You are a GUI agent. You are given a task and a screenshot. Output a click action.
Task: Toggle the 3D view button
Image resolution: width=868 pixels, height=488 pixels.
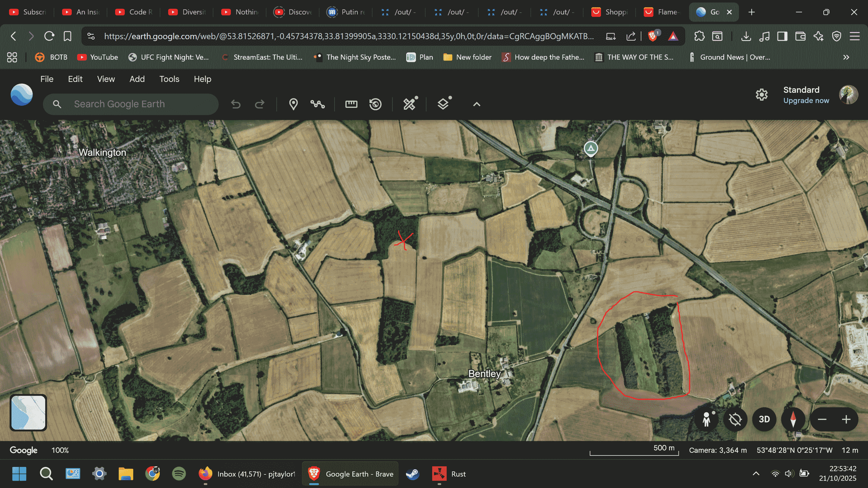pos(764,419)
